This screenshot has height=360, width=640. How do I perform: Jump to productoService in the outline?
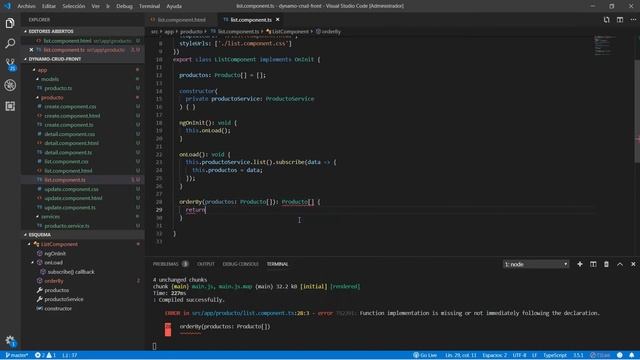pos(64,299)
